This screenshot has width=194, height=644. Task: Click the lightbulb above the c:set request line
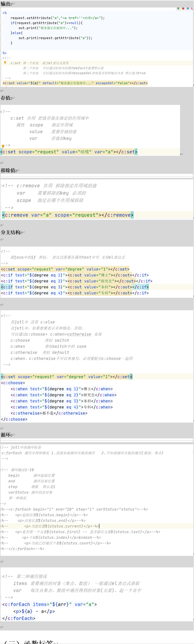[3, 146]
